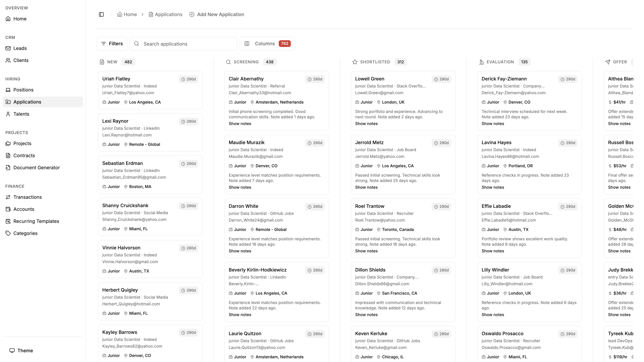Show notes for Roel Trantow
This screenshot has width=644, height=362.
pyautogui.click(x=366, y=251)
